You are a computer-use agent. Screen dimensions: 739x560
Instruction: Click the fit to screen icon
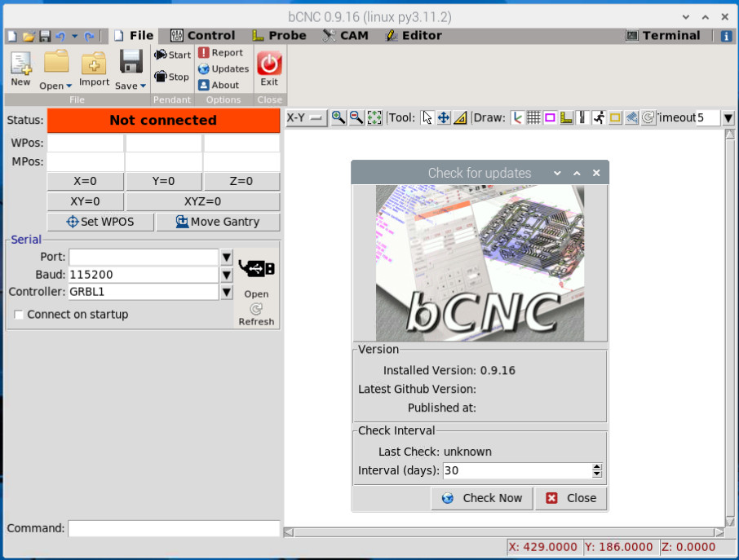[x=374, y=117]
